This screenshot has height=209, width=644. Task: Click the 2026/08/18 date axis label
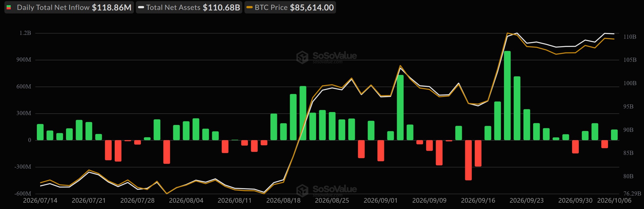[284, 200]
